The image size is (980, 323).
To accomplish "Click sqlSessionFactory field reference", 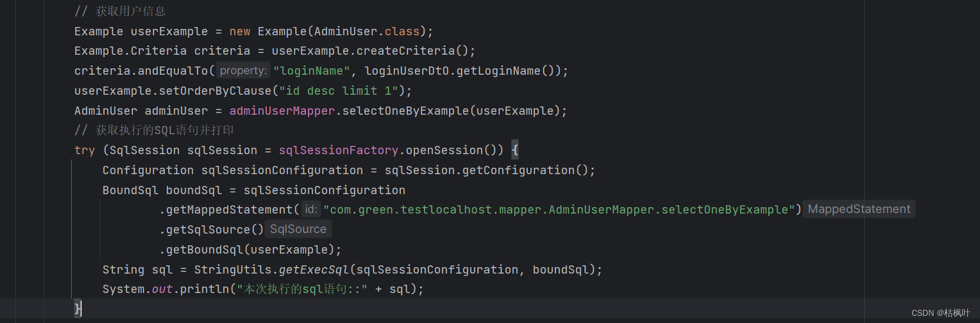I will point(339,151).
